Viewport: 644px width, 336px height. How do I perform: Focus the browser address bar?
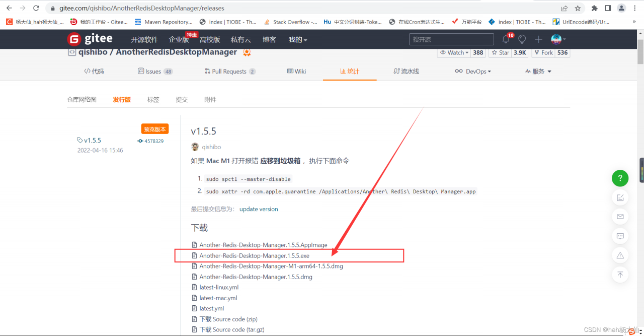302,8
